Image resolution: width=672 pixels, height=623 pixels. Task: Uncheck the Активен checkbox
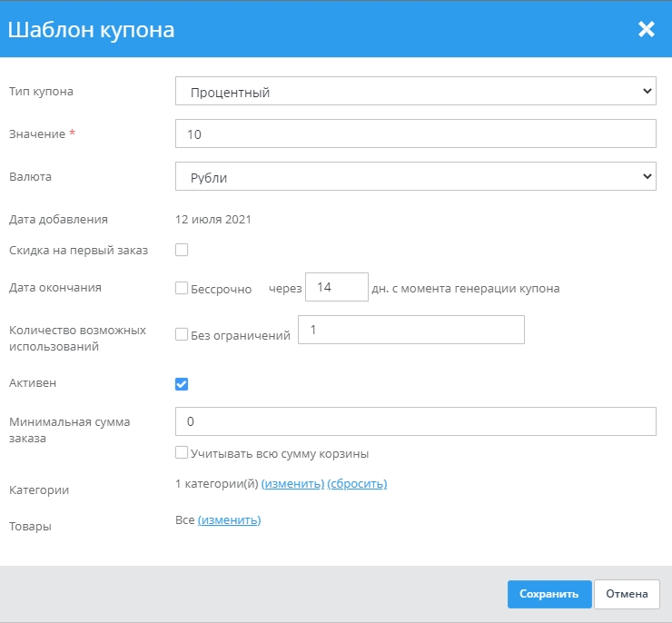point(182,383)
